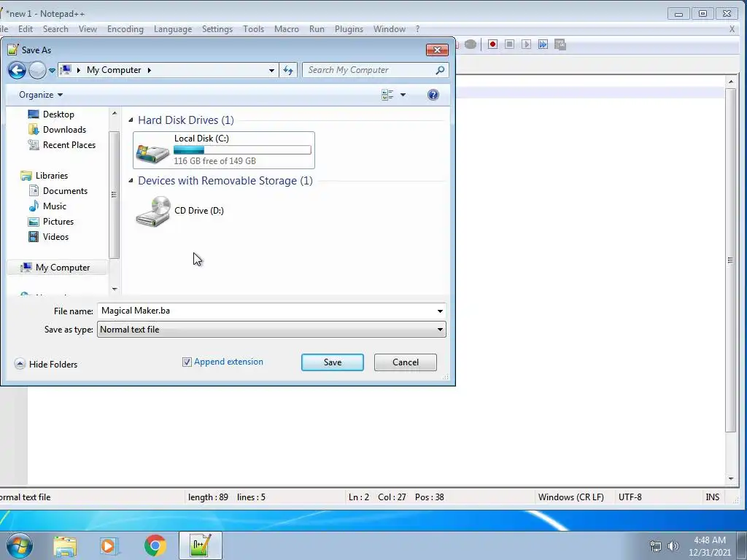747x560 pixels.
Task: Click Save recorded macro icon
Action: pos(560,44)
